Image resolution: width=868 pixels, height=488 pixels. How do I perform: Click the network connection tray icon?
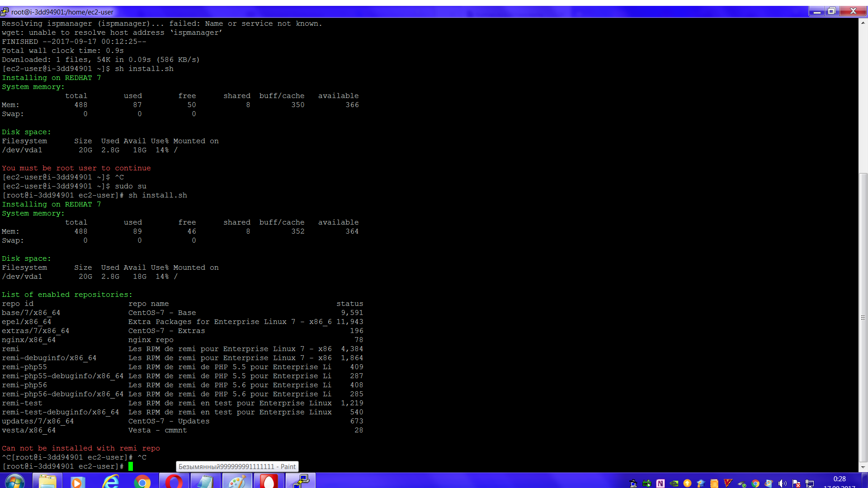(x=810, y=483)
